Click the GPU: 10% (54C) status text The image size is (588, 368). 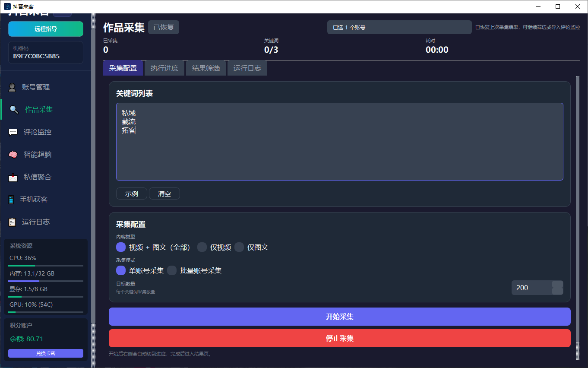(31, 305)
